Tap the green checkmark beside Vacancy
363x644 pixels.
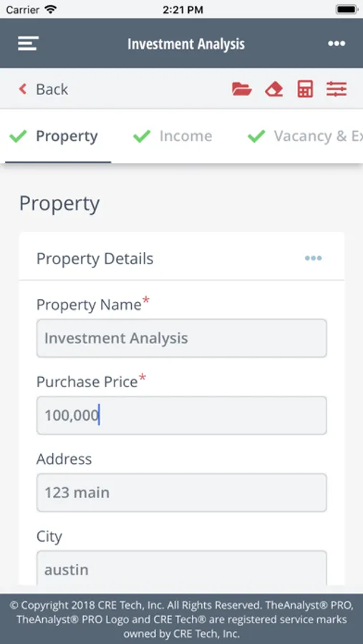pyautogui.click(x=256, y=136)
